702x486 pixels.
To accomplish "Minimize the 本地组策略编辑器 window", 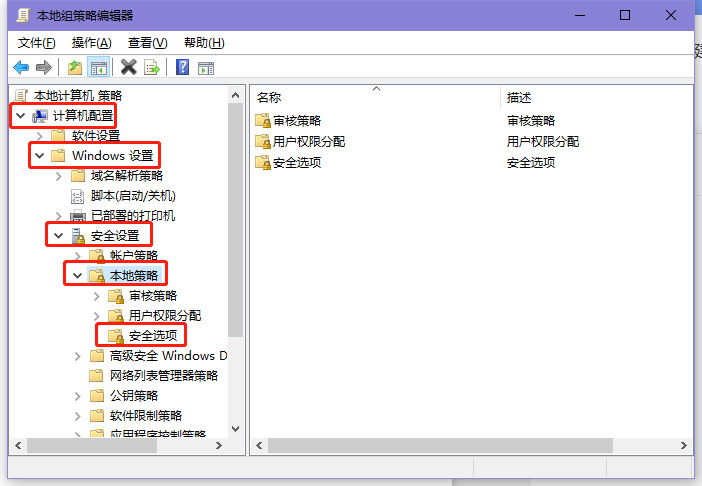I will click(580, 16).
